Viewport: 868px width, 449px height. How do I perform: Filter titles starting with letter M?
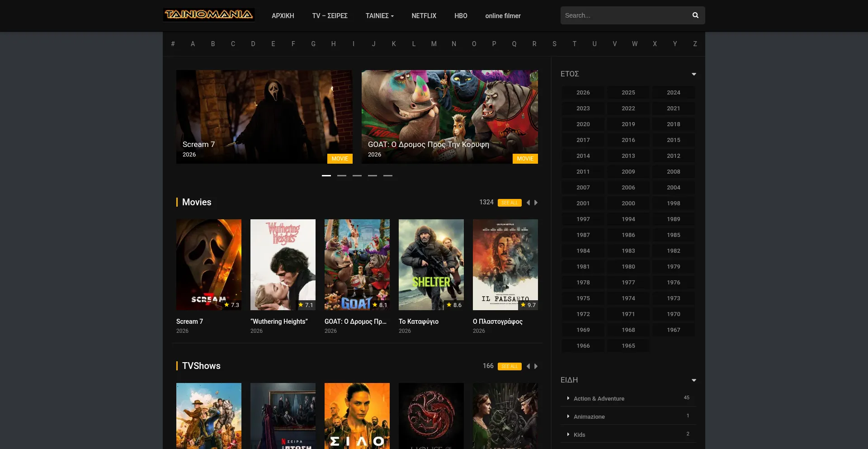[x=434, y=44]
